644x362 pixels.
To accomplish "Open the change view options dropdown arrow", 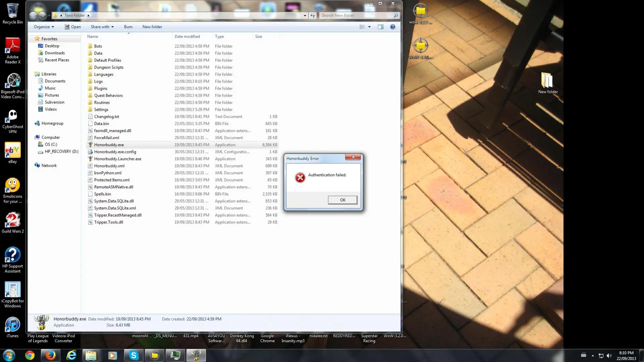I will point(369,27).
